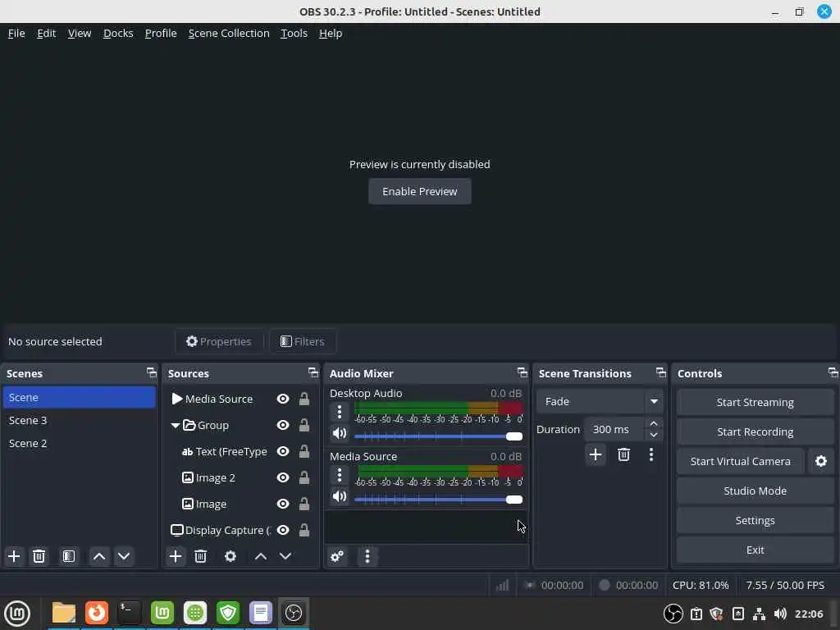The height and width of the screenshot is (630, 840).
Task: Click the Exit button
Action: pos(755,550)
